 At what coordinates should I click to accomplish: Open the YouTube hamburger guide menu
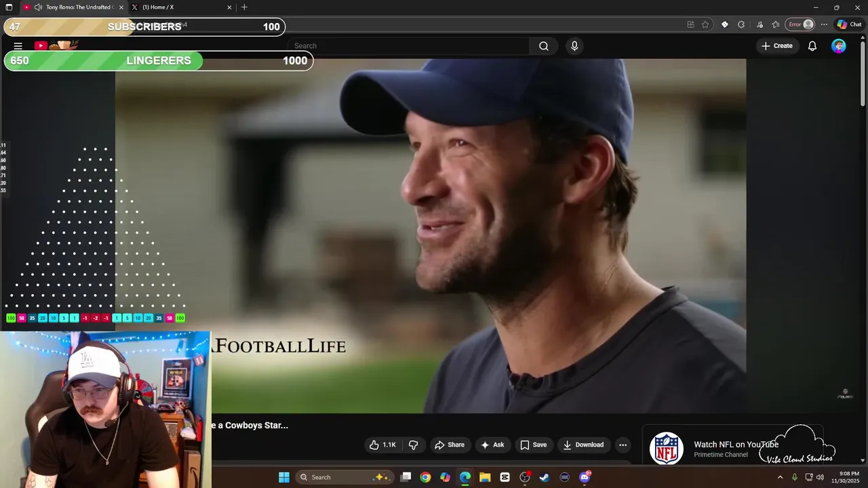point(18,46)
